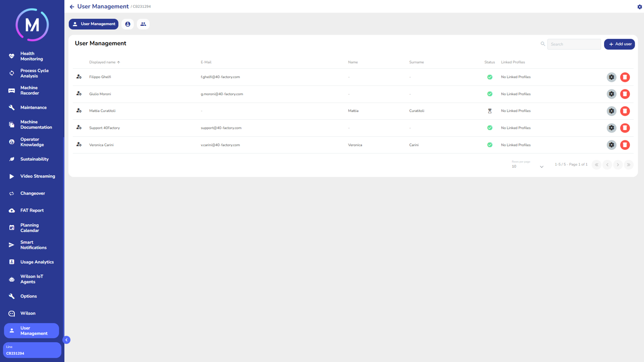Screen dimensions: 644x362
Task: Delete user Giulio Moroni
Action: [625, 94]
